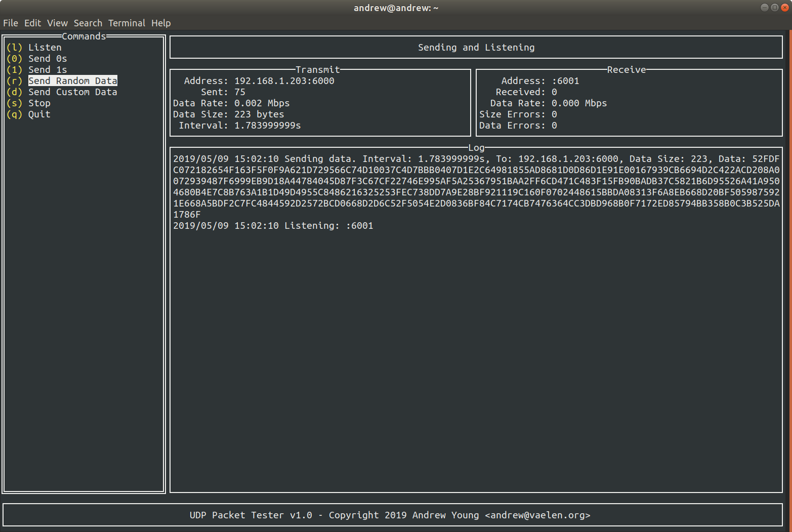Click the Transmit address 192.168.1.203:6000

pos(284,80)
